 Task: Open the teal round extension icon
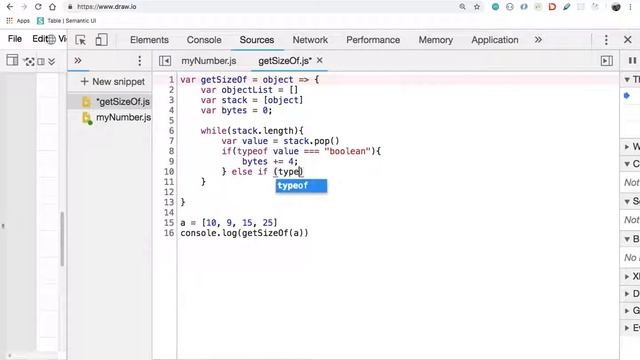pos(495,7)
